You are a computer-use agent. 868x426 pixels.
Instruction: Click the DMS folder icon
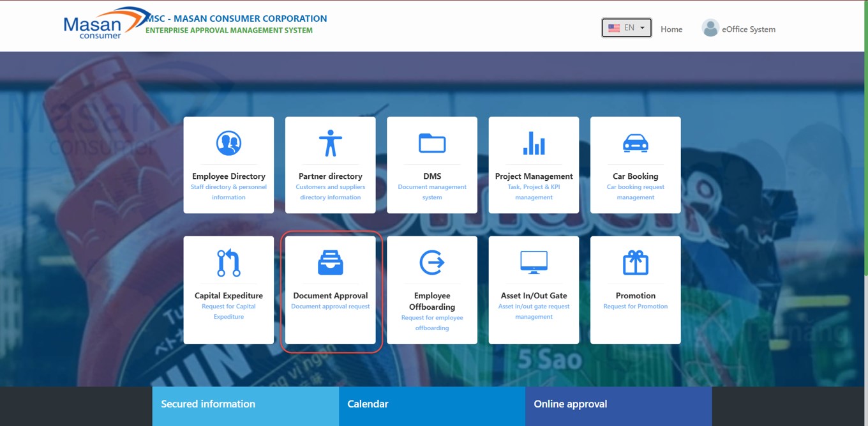point(432,143)
